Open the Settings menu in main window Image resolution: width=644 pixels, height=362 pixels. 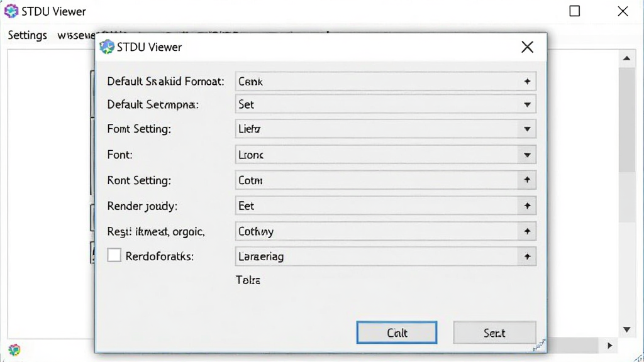pos(27,35)
